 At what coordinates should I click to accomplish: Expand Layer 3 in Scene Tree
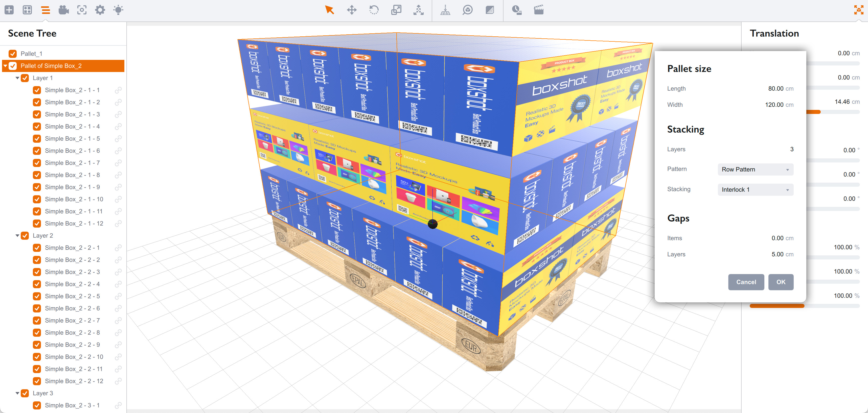tap(17, 393)
